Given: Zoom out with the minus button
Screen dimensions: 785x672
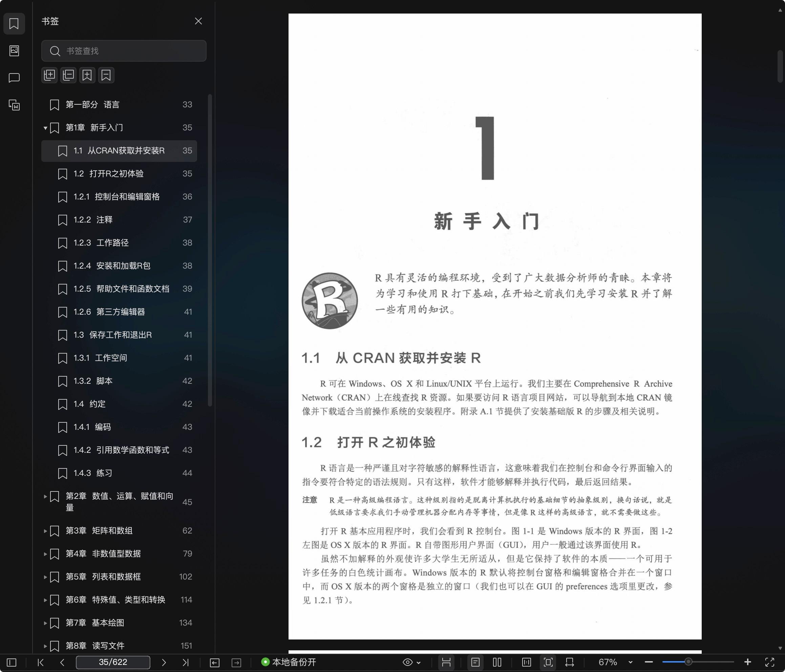Looking at the screenshot, I should pyautogui.click(x=649, y=662).
